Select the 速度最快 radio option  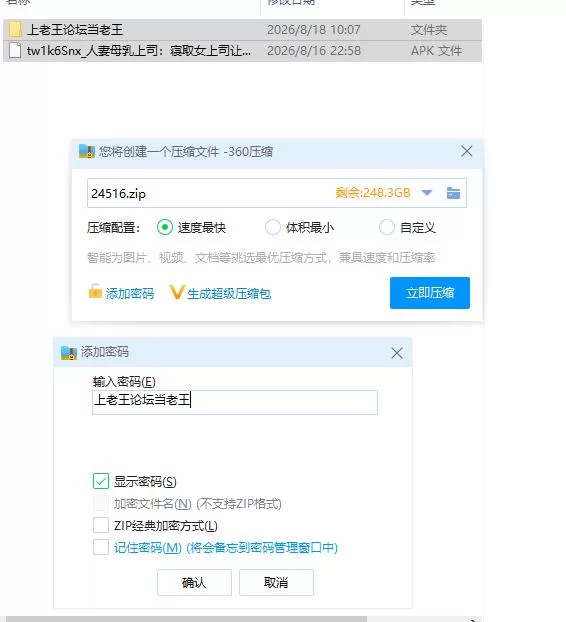tap(165, 227)
